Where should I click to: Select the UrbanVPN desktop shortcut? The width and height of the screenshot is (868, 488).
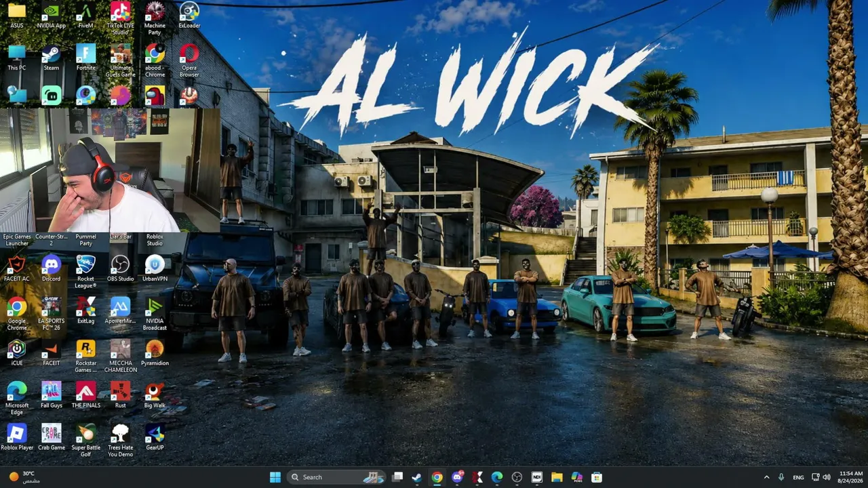[x=155, y=269]
